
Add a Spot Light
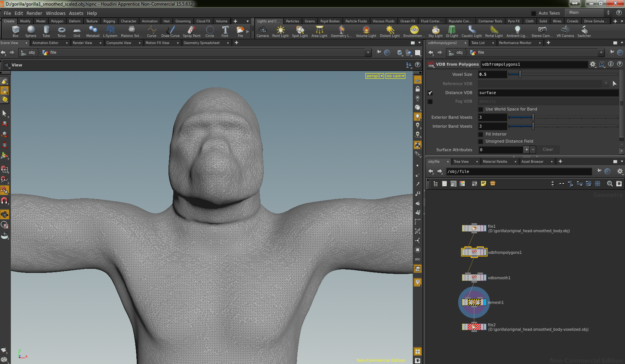(x=300, y=31)
